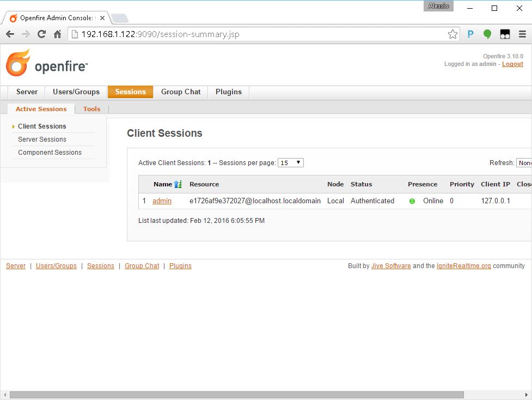Viewport: 532px width, 400px height.
Task: Click the browser back arrow
Action: pyautogui.click(x=10, y=34)
